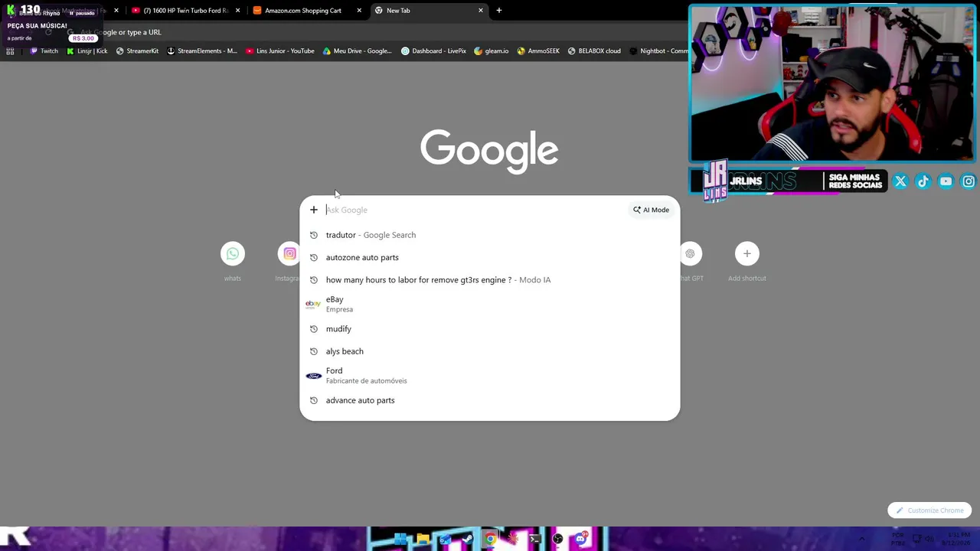Open the terminal app from the taskbar

(x=535, y=540)
